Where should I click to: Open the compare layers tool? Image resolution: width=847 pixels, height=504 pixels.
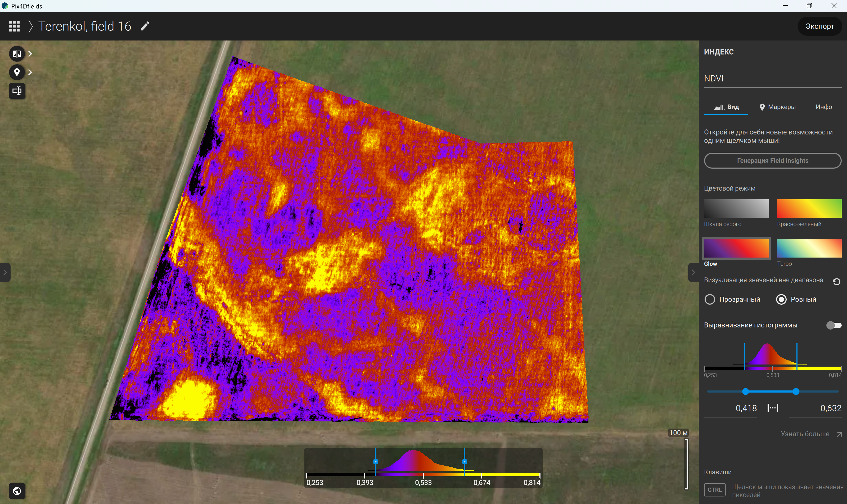coord(17,54)
